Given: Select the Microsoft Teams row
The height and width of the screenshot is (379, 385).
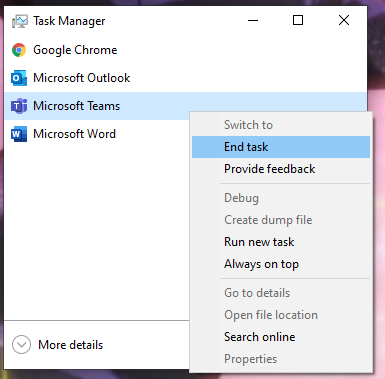Looking at the screenshot, I should click(186, 106).
